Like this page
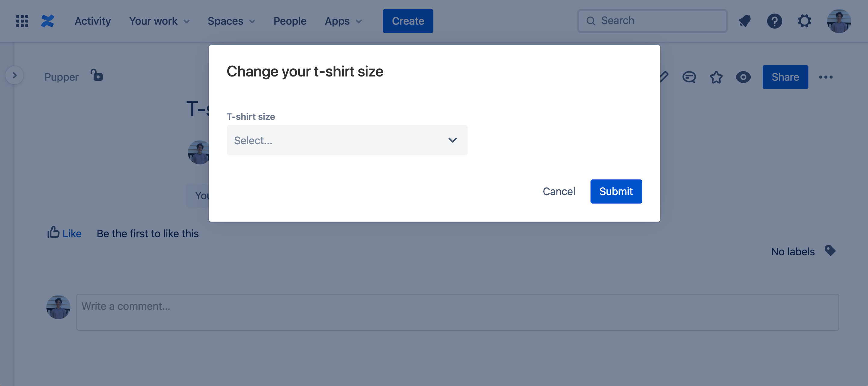 pos(64,233)
